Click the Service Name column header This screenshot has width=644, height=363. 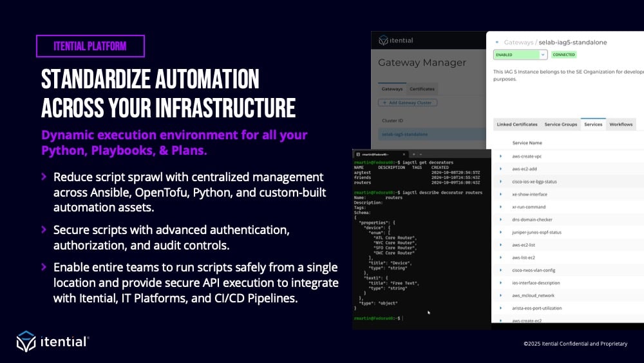click(x=527, y=143)
